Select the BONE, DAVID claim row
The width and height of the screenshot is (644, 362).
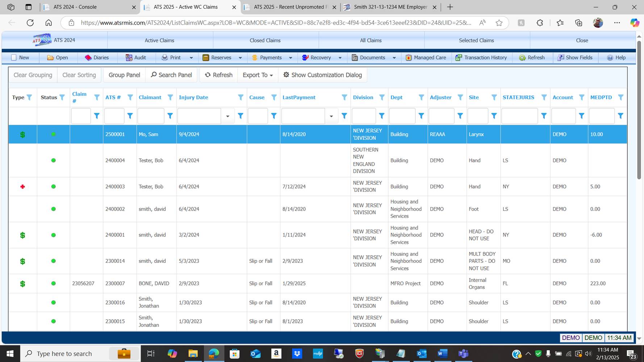click(154, 283)
